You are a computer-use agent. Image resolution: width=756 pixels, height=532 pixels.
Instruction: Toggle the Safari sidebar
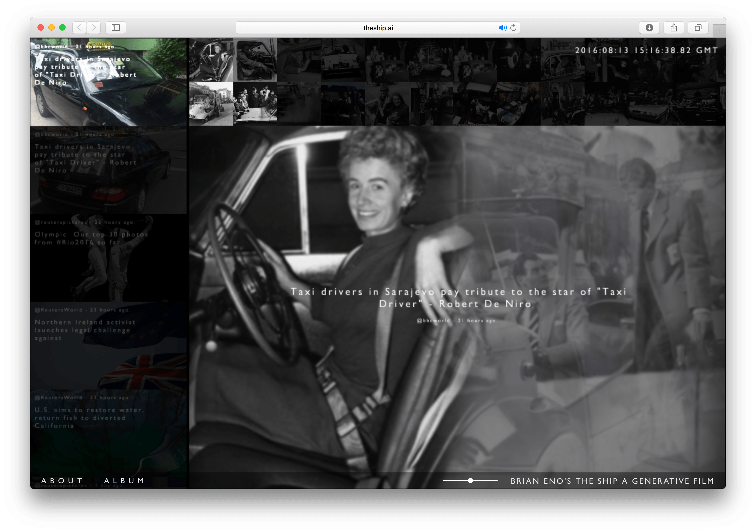[x=116, y=28]
